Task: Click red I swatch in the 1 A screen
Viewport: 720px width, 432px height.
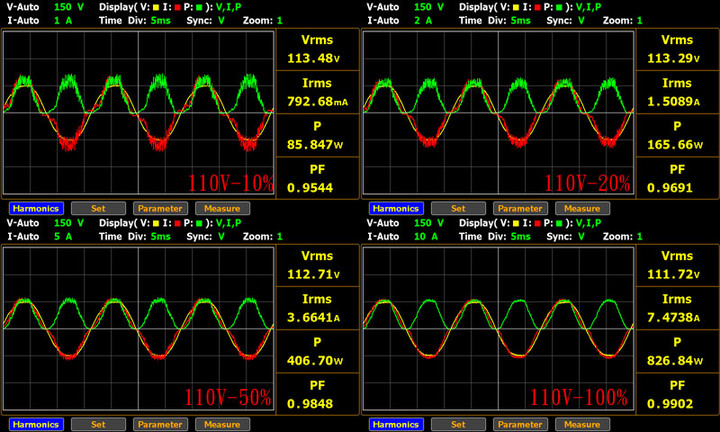Action: [178, 7]
